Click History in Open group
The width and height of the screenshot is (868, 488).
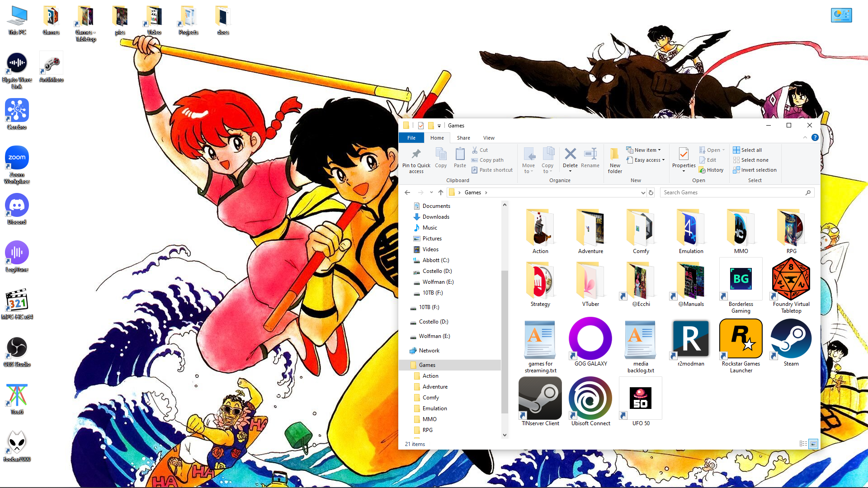(711, 170)
